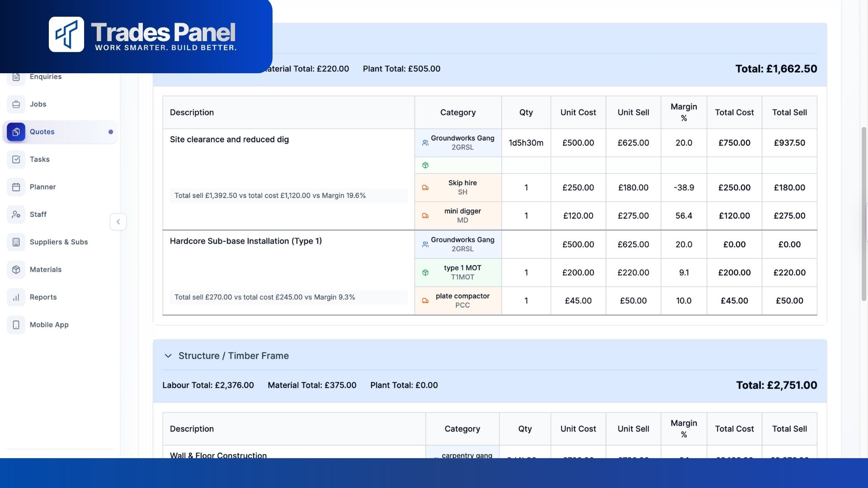Click the Groundworks Gang team icon
Viewport: 868px width, 488px height.
click(425, 142)
